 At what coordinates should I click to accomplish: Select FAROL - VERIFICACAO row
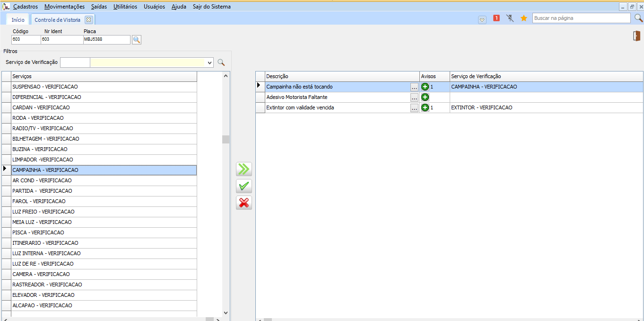(x=104, y=201)
